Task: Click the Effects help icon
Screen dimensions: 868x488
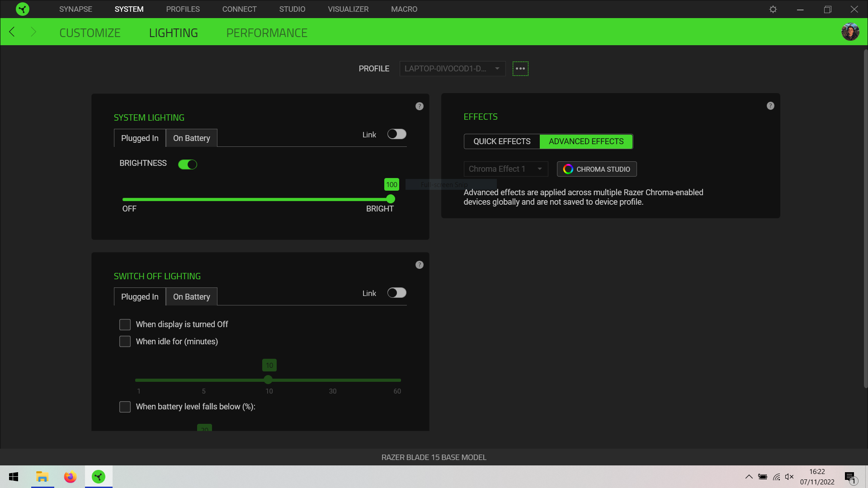Action: [770, 106]
